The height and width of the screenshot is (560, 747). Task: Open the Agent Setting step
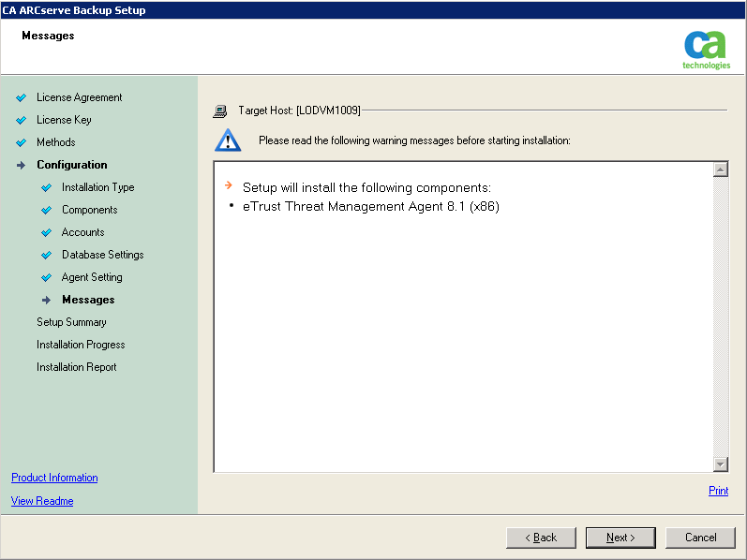92,277
